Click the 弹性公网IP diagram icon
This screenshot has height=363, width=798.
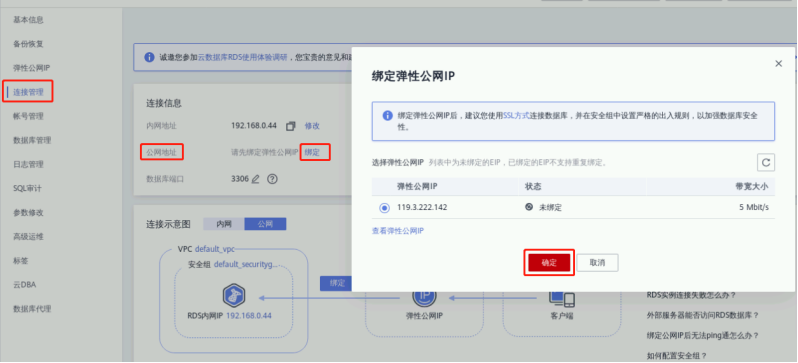[424, 297]
